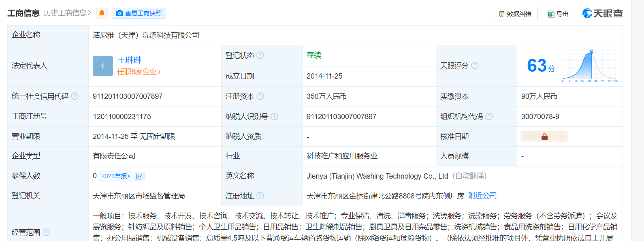Click help icon next to 组织机构代码
The image size is (644, 241).
(489, 116)
